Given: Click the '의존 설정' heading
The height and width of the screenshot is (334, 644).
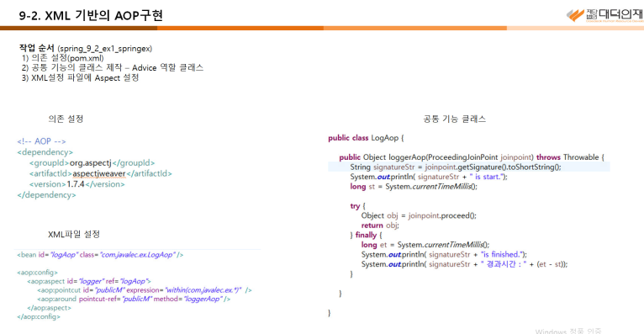Looking at the screenshot, I should pos(66,119).
